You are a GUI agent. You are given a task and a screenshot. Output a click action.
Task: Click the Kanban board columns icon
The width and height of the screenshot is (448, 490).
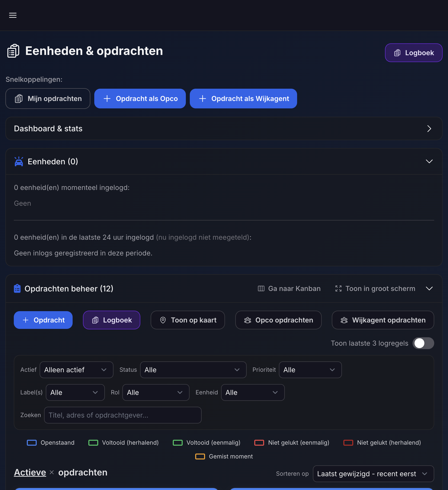point(261,288)
